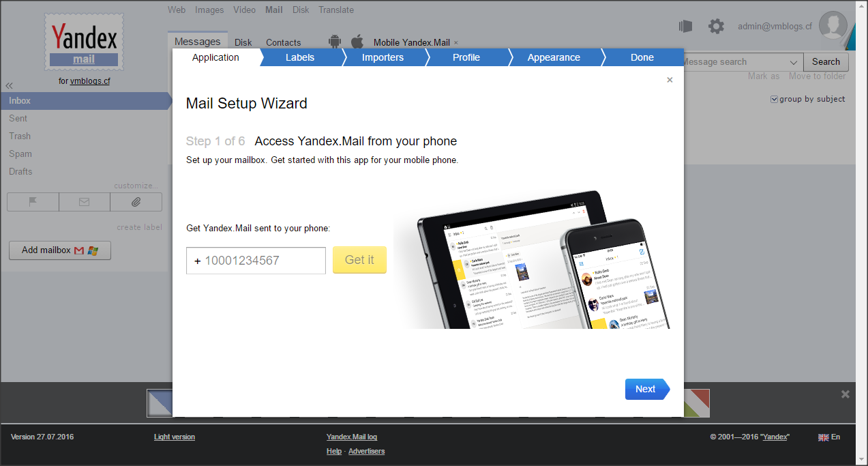Toggle group by subject checkbox

coord(774,100)
